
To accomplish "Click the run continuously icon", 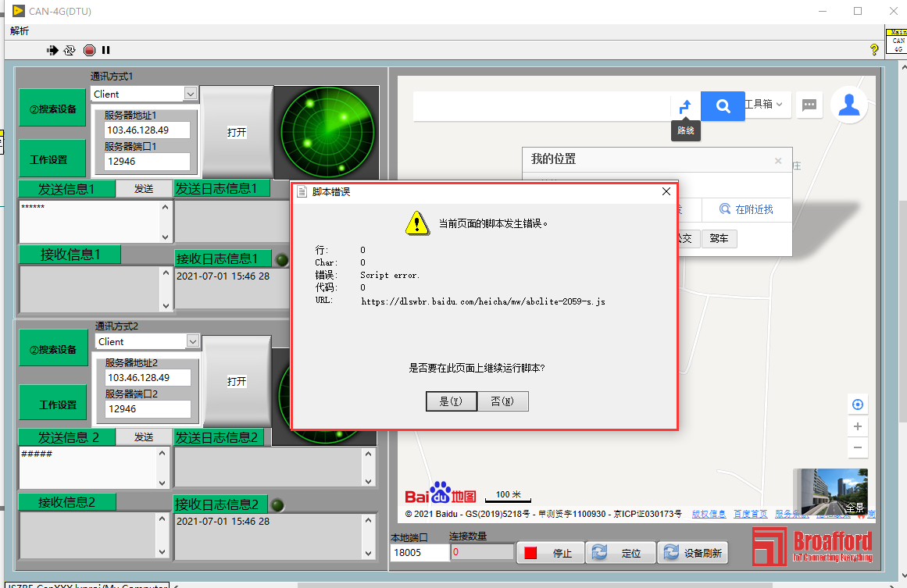I will pyautogui.click(x=70, y=50).
